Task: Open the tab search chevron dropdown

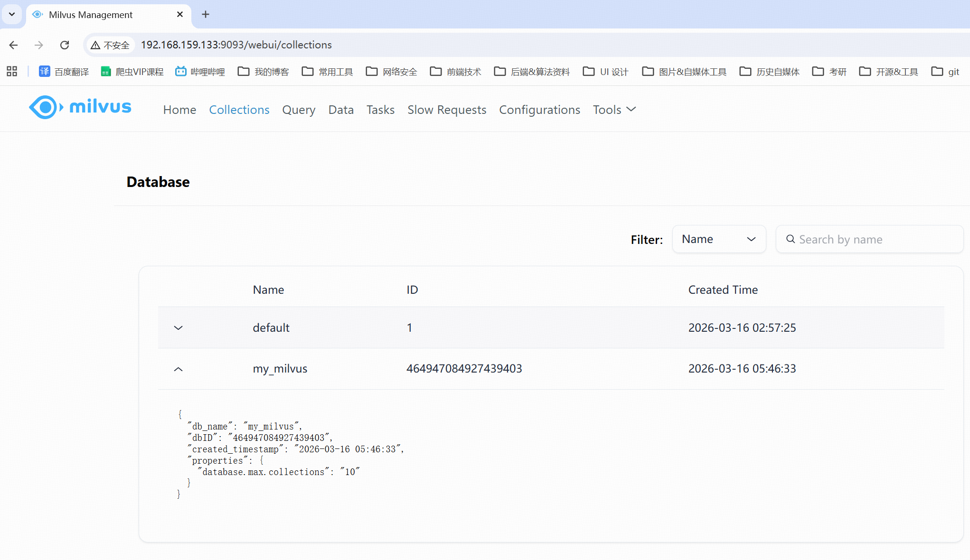Action: pyautogui.click(x=12, y=14)
